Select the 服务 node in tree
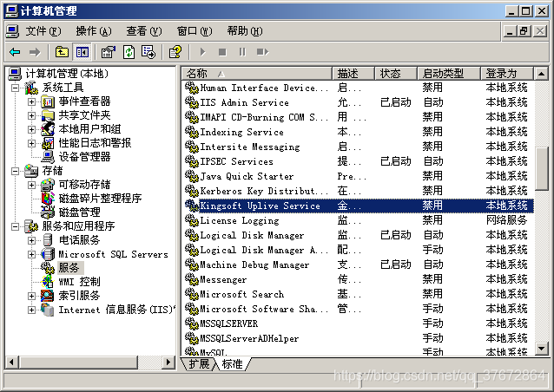Screen dimensions: 554x392 (70, 268)
